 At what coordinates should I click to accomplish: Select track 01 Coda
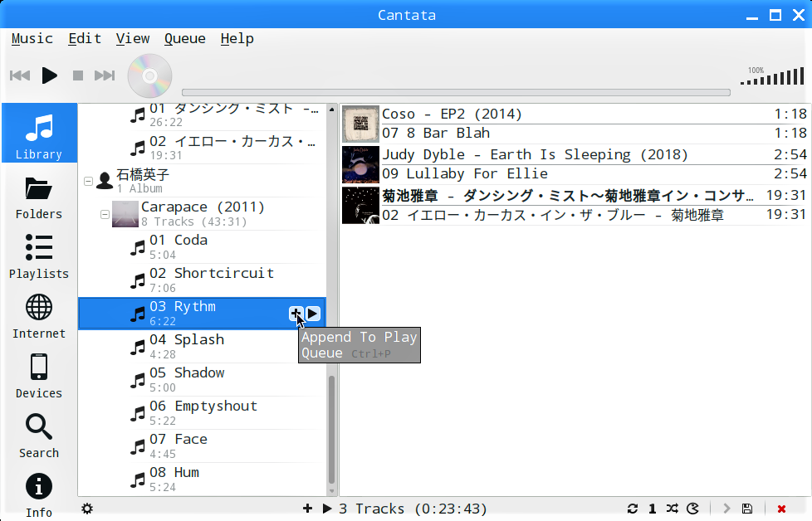(x=202, y=246)
